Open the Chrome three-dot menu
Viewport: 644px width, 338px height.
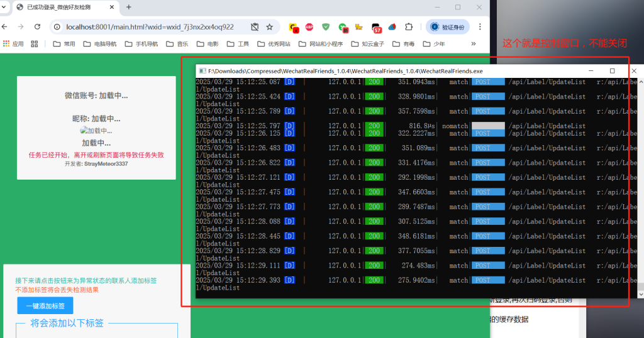click(480, 27)
